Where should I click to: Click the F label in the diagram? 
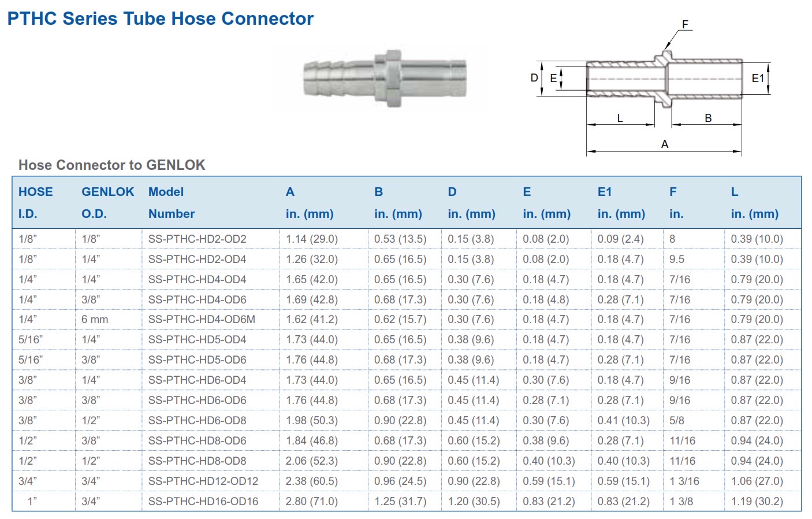pyautogui.click(x=686, y=25)
